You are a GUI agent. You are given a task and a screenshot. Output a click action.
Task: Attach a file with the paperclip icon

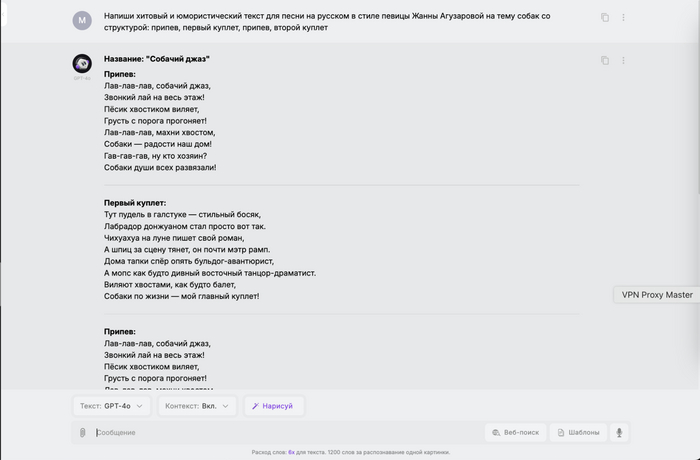[83, 432]
